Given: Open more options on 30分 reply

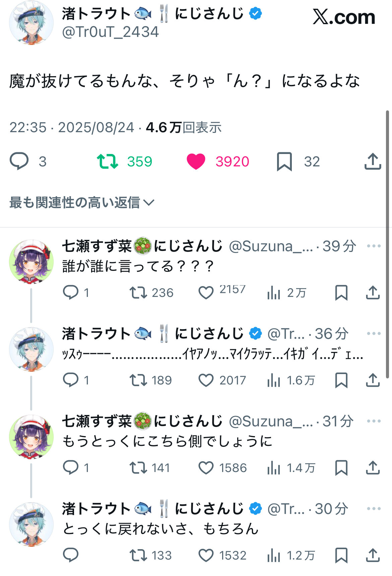Looking at the screenshot, I should [374, 509].
